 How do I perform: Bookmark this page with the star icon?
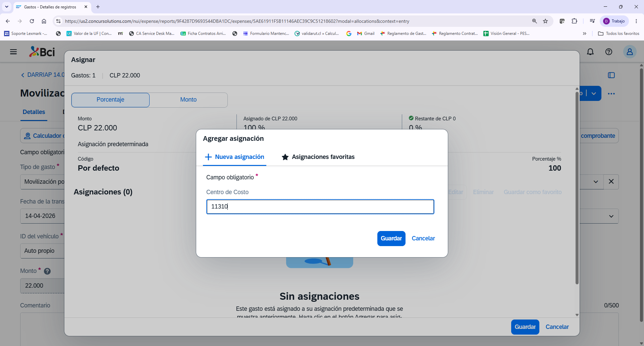[x=545, y=21]
